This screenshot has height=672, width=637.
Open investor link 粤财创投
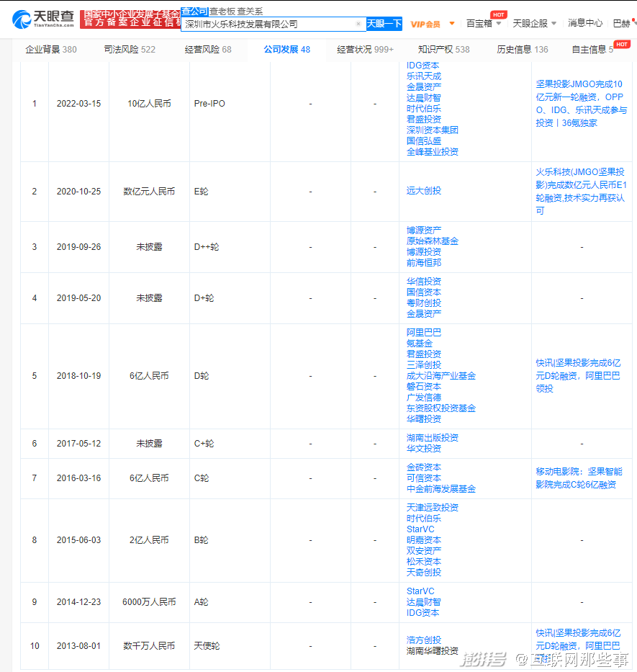click(424, 303)
